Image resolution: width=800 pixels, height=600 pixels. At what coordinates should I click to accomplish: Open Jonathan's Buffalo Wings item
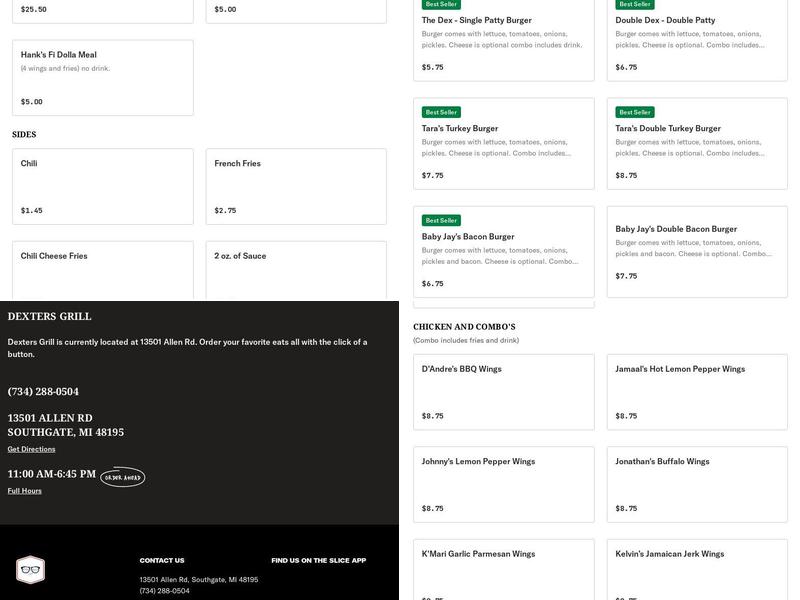[696, 484]
